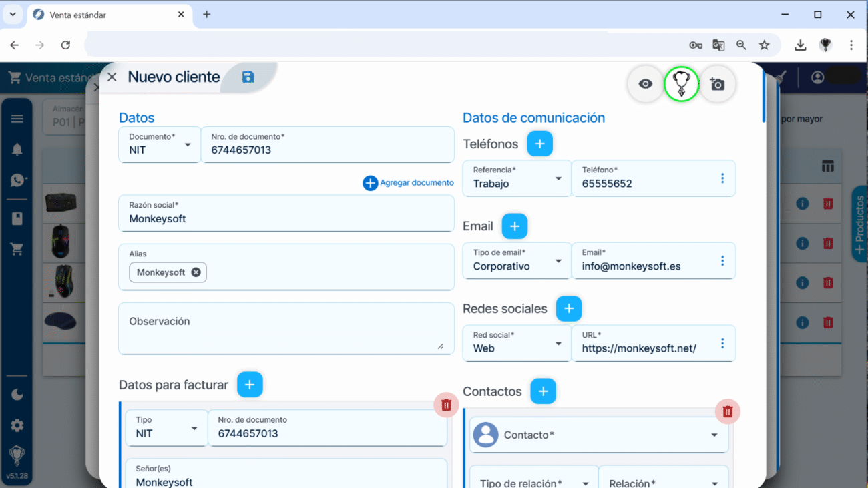Viewport: 868px width, 488px height.
Task: Add a new phone with Teléfonos plus
Action: (539, 144)
